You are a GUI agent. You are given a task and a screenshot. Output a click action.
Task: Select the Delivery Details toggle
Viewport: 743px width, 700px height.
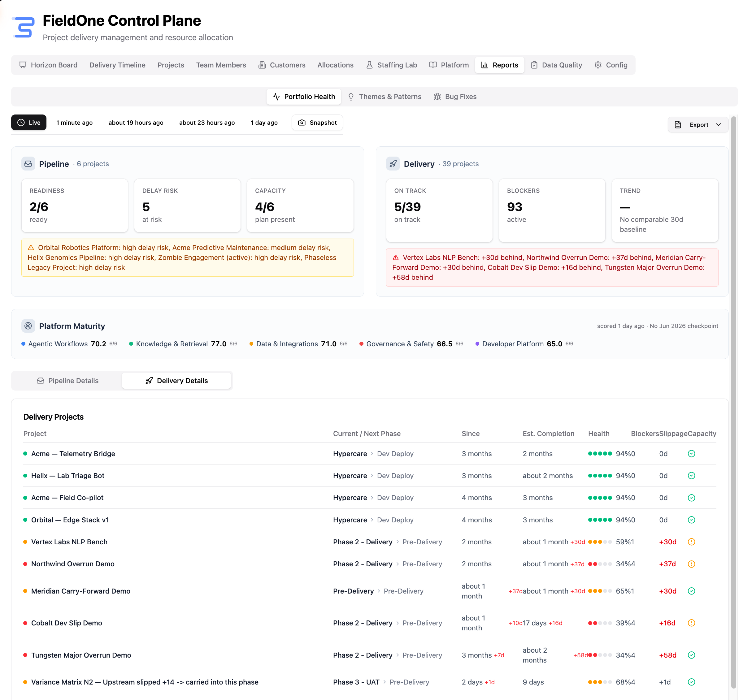point(176,381)
